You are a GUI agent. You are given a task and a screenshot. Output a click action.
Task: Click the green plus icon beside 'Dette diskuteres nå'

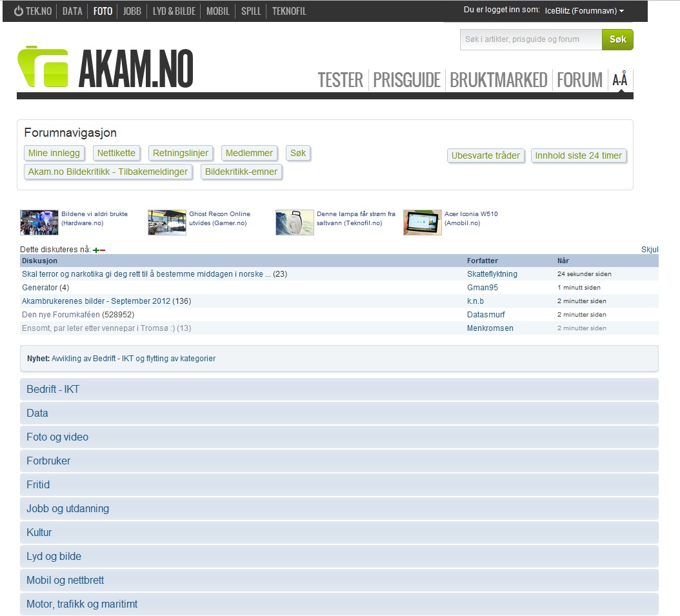[x=96, y=250]
